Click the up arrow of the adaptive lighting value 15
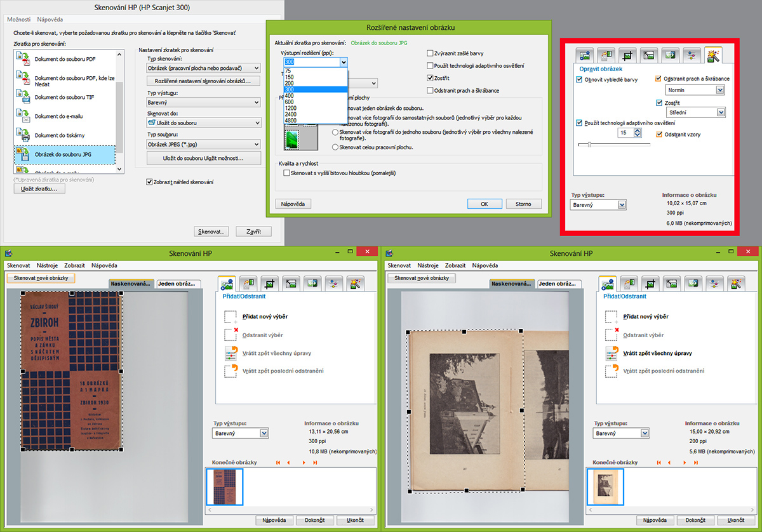The width and height of the screenshot is (762, 532). 638,131
